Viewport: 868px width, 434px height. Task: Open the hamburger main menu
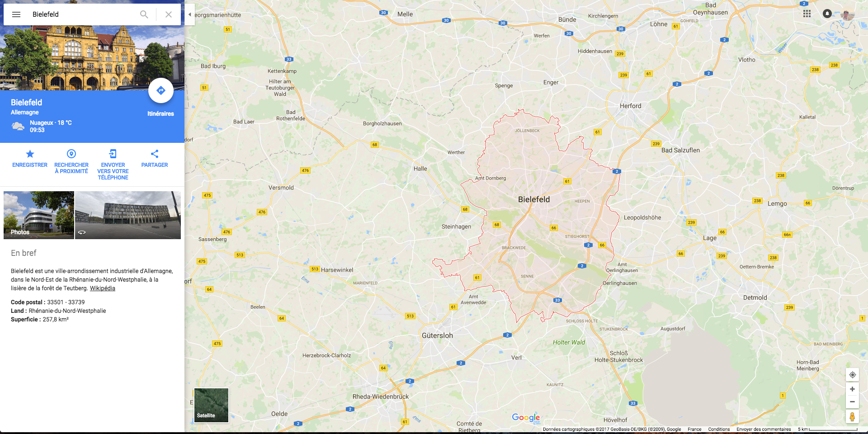click(x=16, y=14)
